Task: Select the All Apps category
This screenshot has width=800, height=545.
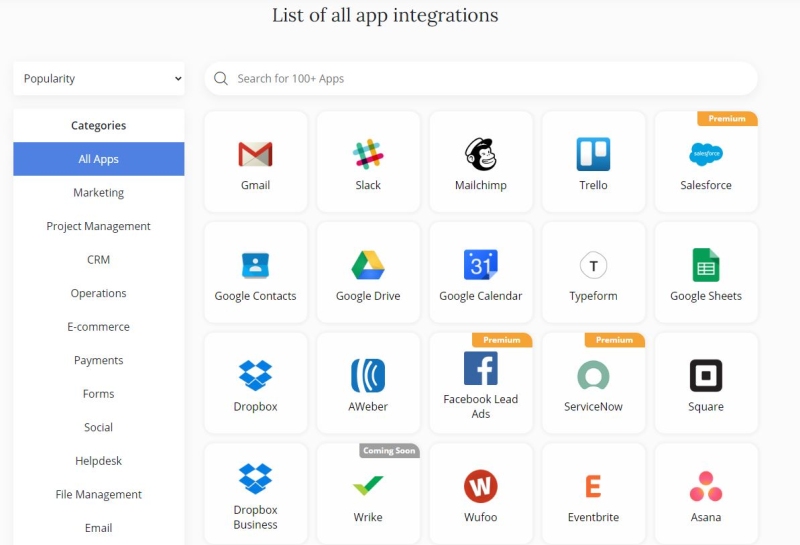Action: click(x=99, y=159)
